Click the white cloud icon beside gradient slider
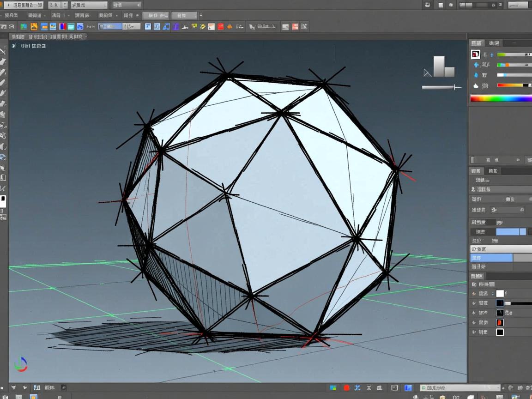This screenshot has width=532, height=399. (x=476, y=85)
